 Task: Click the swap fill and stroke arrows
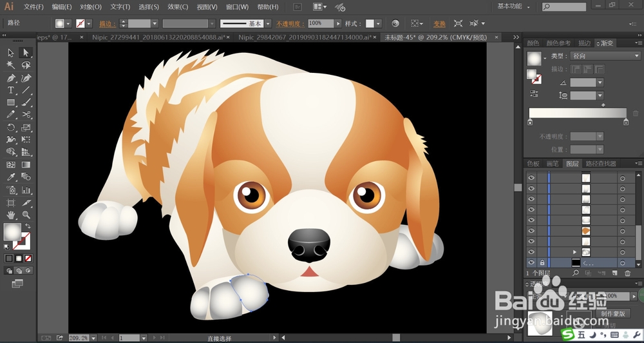coord(28,226)
